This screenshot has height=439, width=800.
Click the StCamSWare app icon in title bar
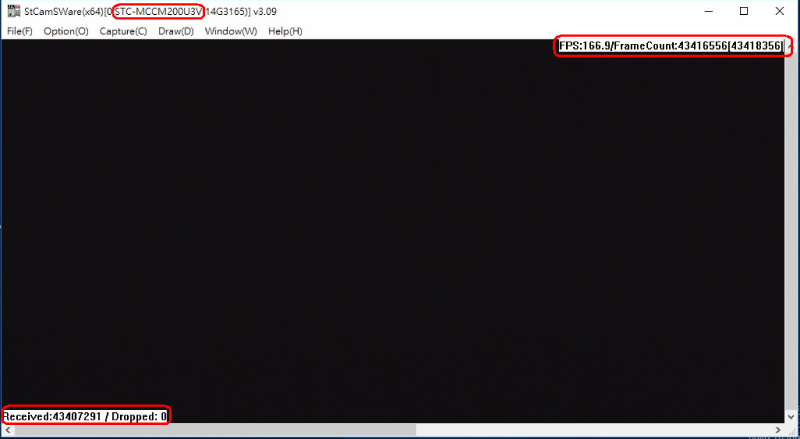click(x=13, y=11)
